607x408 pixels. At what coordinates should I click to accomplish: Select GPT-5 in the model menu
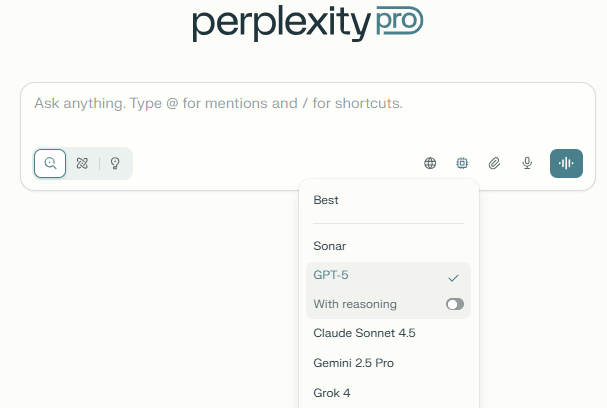(331, 275)
